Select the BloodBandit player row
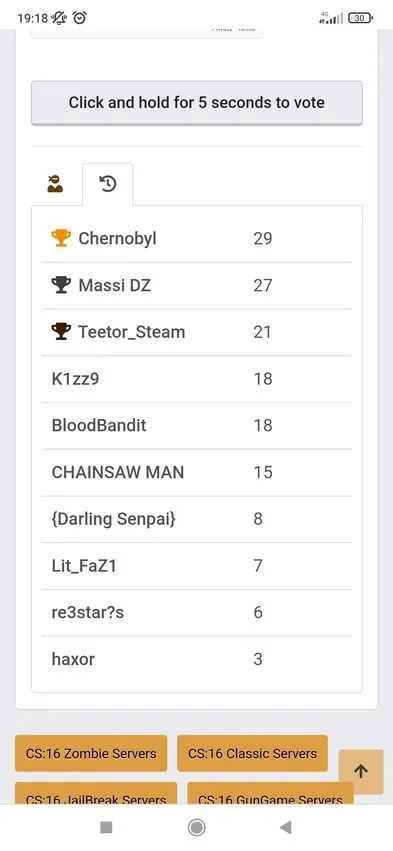This screenshot has width=393, height=851. click(x=196, y=426)
